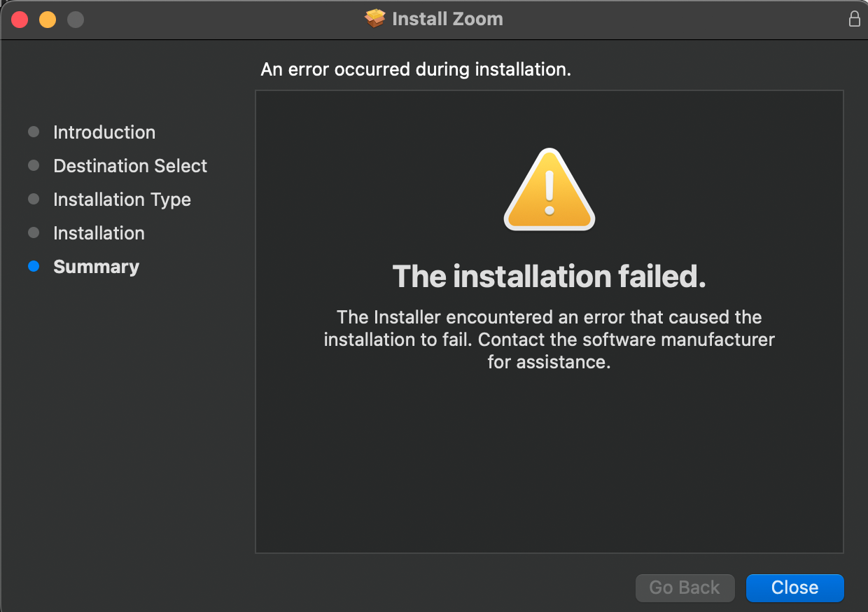The height and width of the screenshot is (612, 868).
Task: Select the Installation step label in sidebar
Action: pyautogui.click(x=99, y=233)
